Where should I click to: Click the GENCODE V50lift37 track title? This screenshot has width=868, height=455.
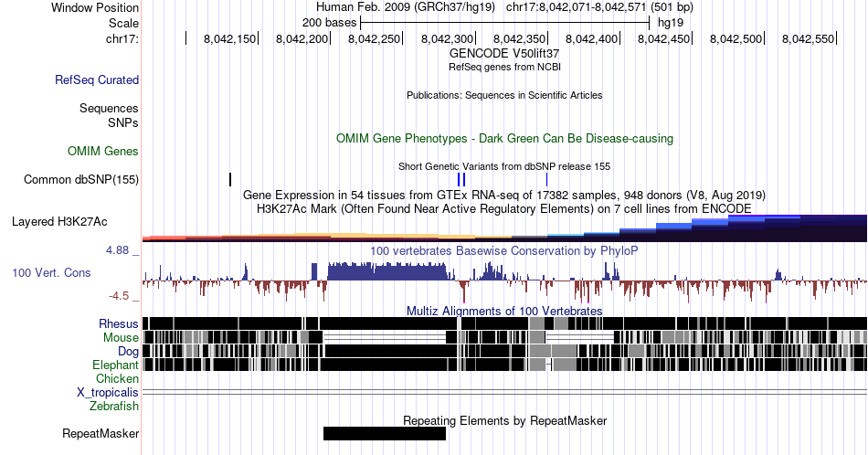pos(504,53)
